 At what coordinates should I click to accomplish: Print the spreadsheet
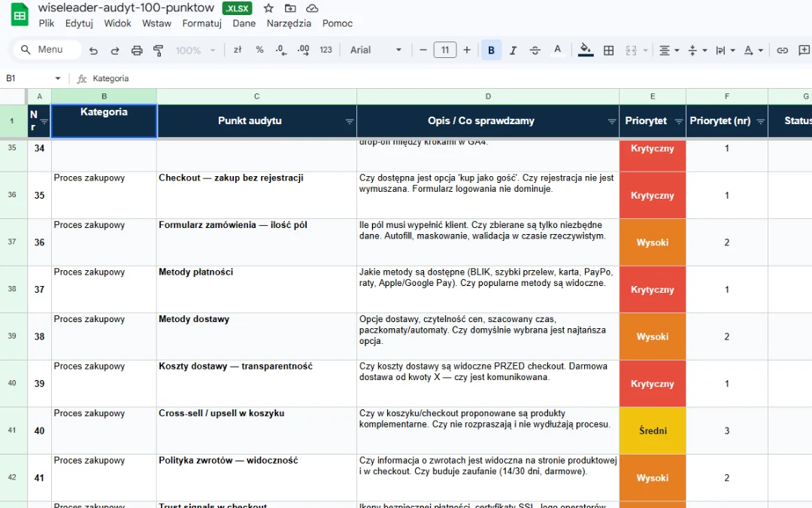[137, 50]
